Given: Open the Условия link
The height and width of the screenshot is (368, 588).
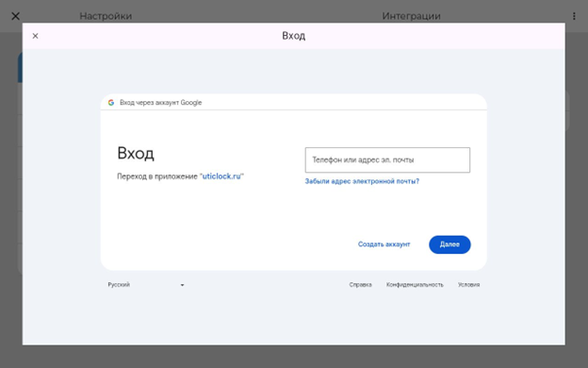Looking at the screenshot, I should pos(468,285).
